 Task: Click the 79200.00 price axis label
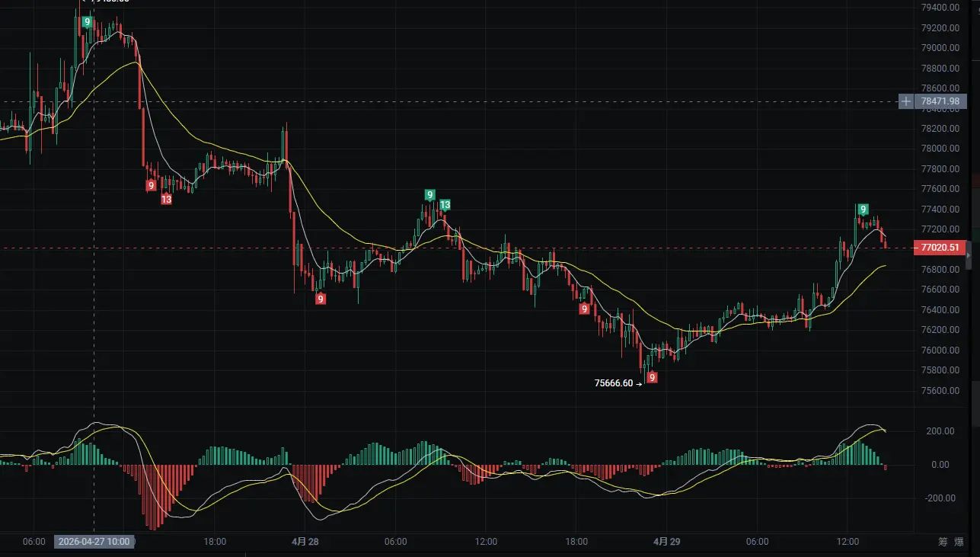[939, 28]
